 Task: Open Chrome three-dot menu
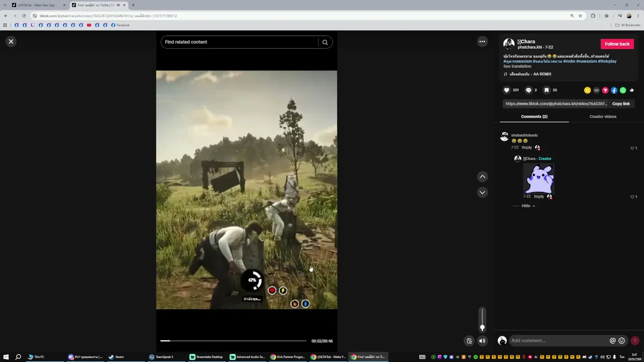(x=638, y=16)
